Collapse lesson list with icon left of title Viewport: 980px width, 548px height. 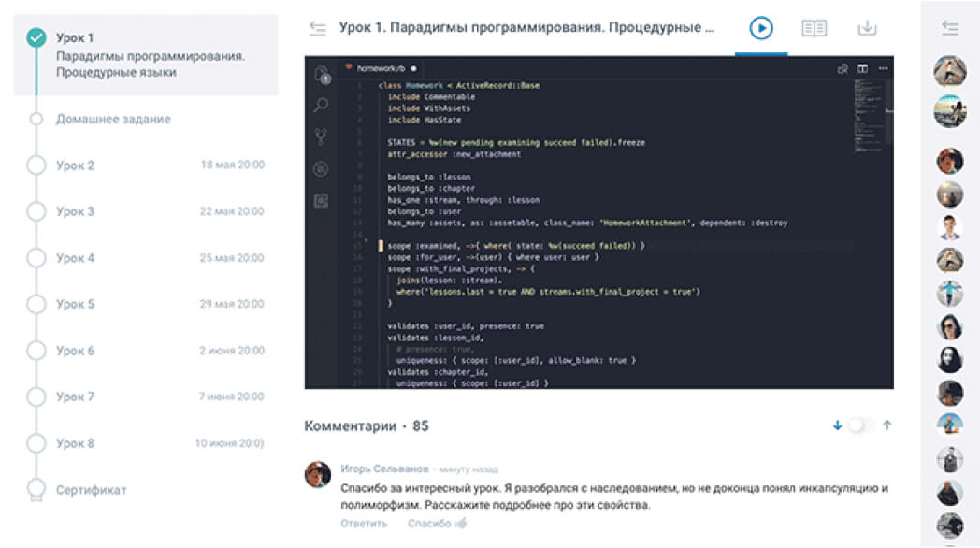318,28
